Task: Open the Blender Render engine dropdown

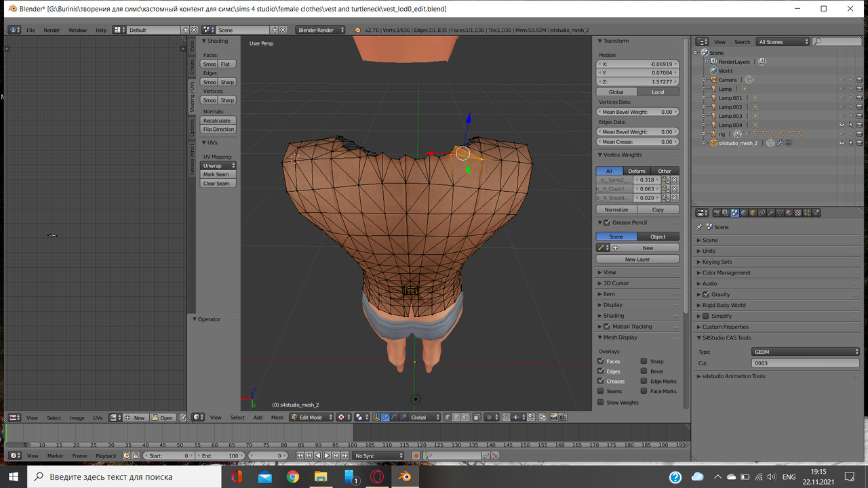Action: pos(321,30)
